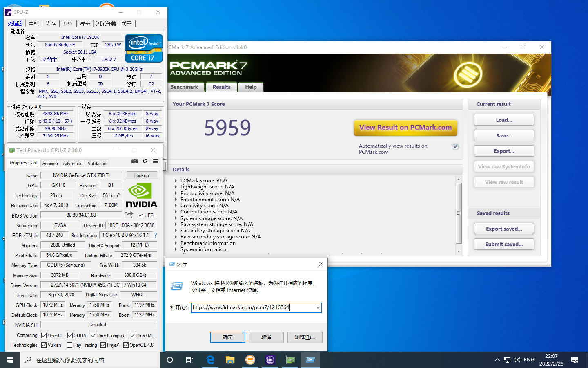Screen dimensions: 588x368
Task: Toggle the UEFI checkbox
Action: pyautogui.click(x=140, y=215)
